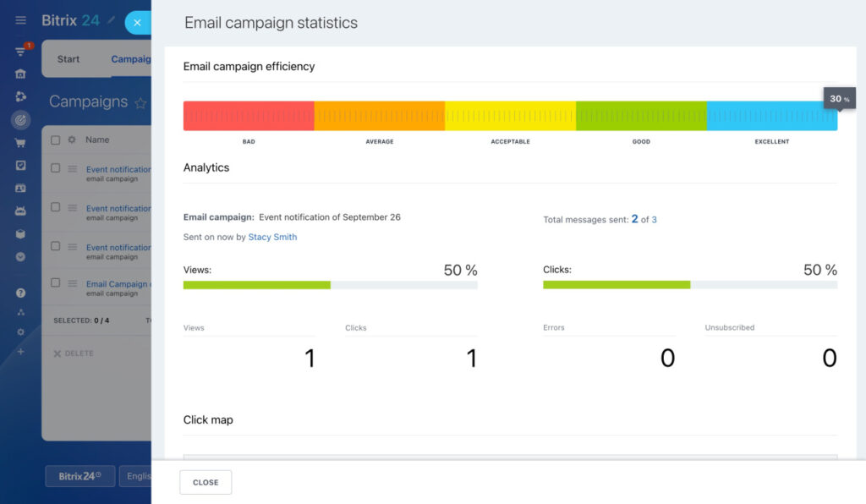Open the Employees sidebar icon
The height and width of the screenshot is (504, 866).
[x=20, y=188]
